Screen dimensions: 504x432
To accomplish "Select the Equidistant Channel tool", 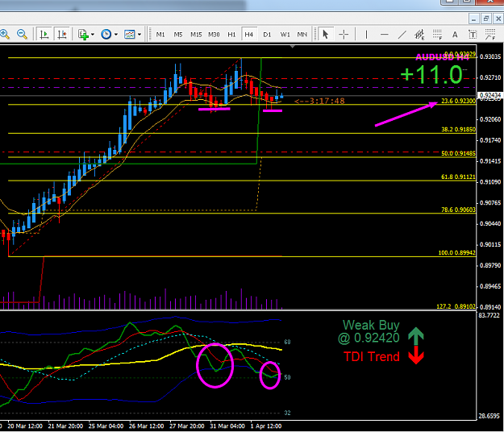I will [x=419, y=35].
